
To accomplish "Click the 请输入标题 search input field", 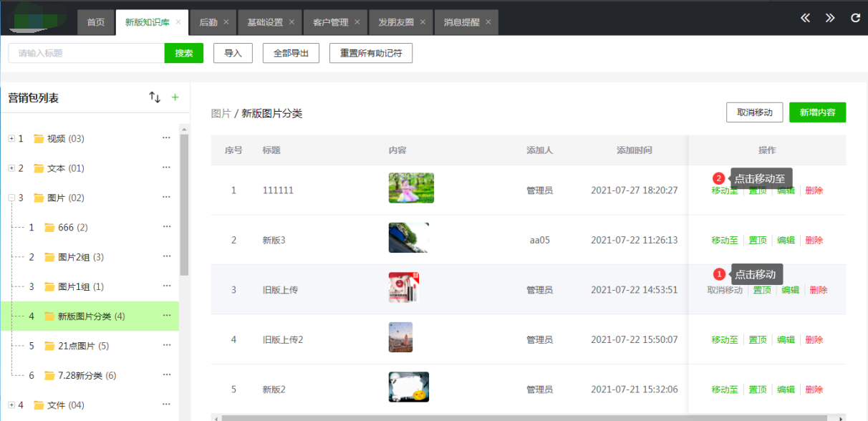I will coord(86,53).
